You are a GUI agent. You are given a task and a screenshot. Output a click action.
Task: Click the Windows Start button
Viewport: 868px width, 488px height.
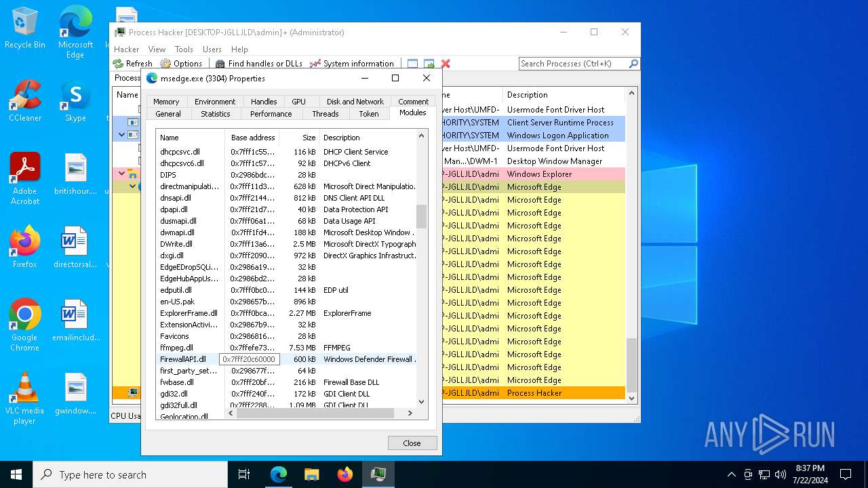16,474
